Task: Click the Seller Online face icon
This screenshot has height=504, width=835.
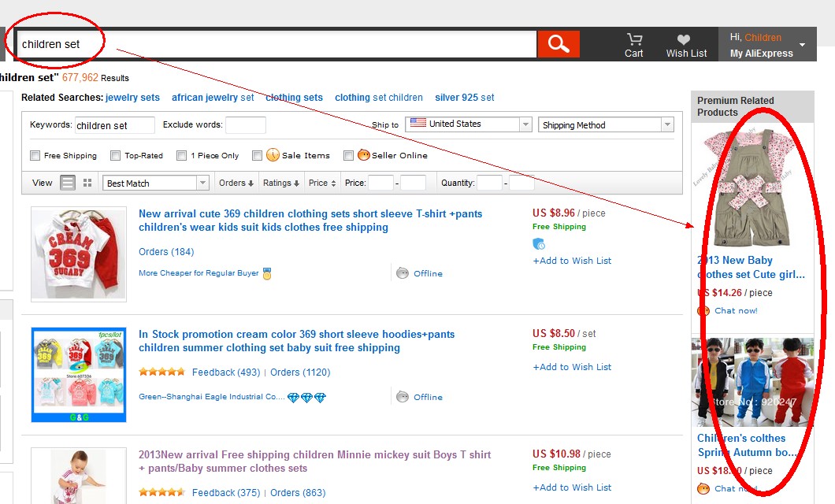Action: [364, 155]
